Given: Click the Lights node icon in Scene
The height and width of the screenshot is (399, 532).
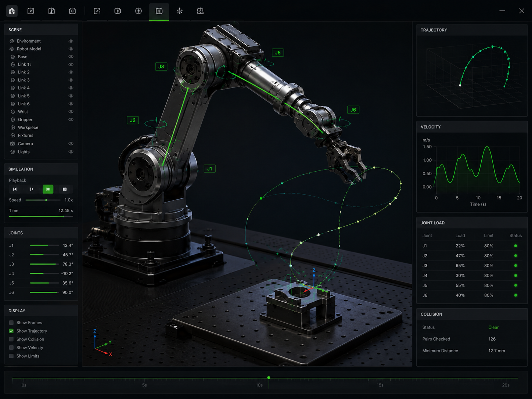Looking at the screenshot, I should click(x=12, y=152).
